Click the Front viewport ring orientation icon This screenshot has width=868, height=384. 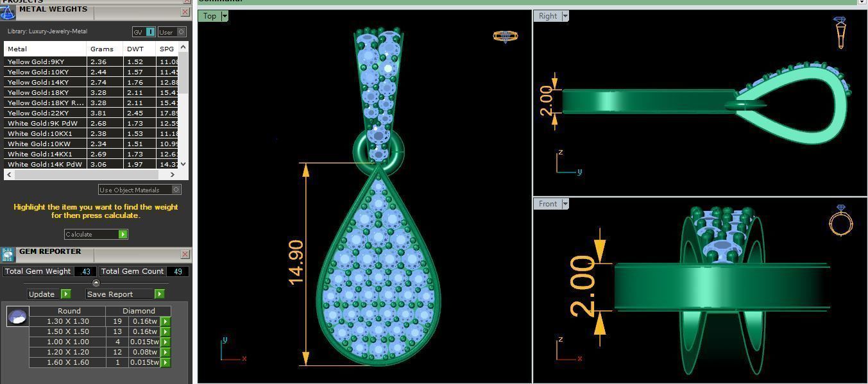pos(840,221)
